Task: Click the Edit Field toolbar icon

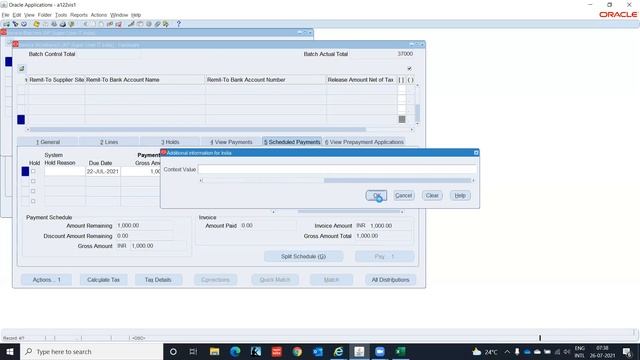Action: pyautogui.click(x=131, y=24)
